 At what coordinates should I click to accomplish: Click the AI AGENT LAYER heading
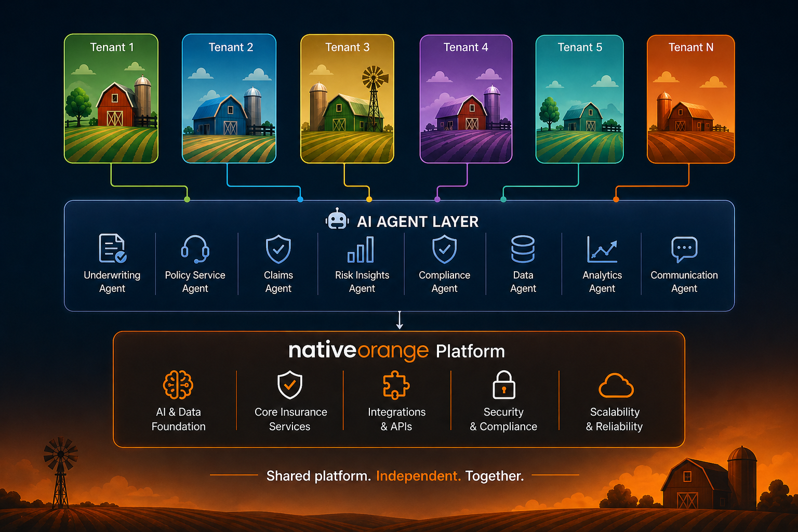coord(418,222)
